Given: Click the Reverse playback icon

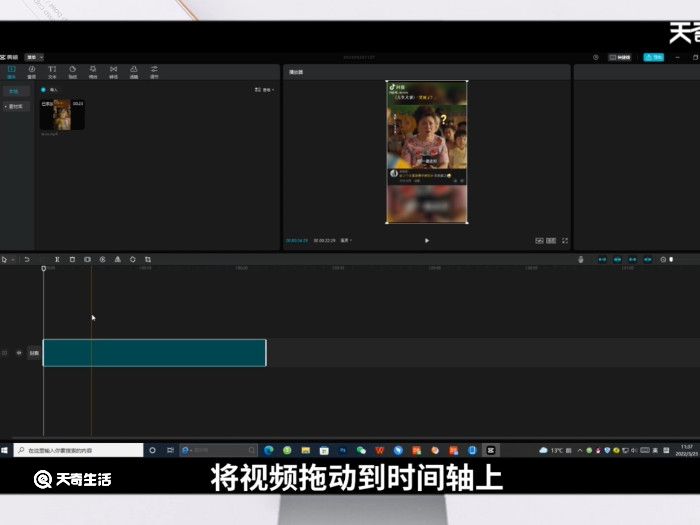Looking at the screenshot, I should click(x=103, y=259).
